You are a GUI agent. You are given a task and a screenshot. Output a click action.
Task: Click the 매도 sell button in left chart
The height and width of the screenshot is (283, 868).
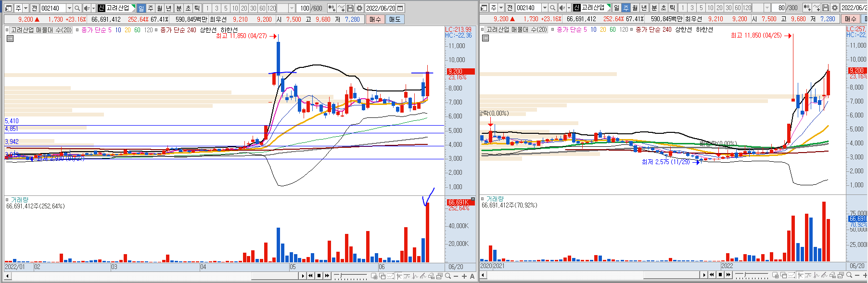[x=395, y=19]
